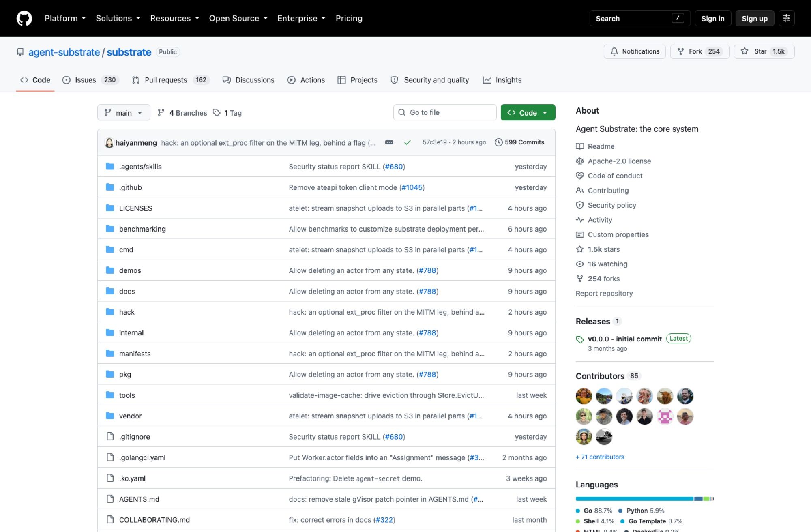Open the 599 Commits history
811x532 pixels.
coord(519,142)
